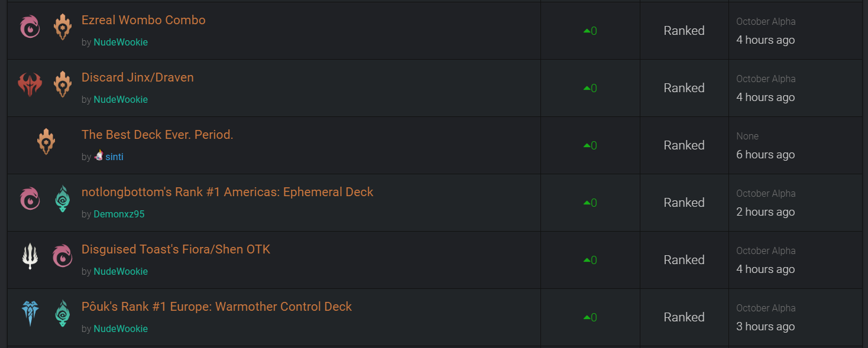Viewport: 868px width, 348px height.
Task: Open the Ezreal Wombo Combo deck
Action: pos(143,20)
